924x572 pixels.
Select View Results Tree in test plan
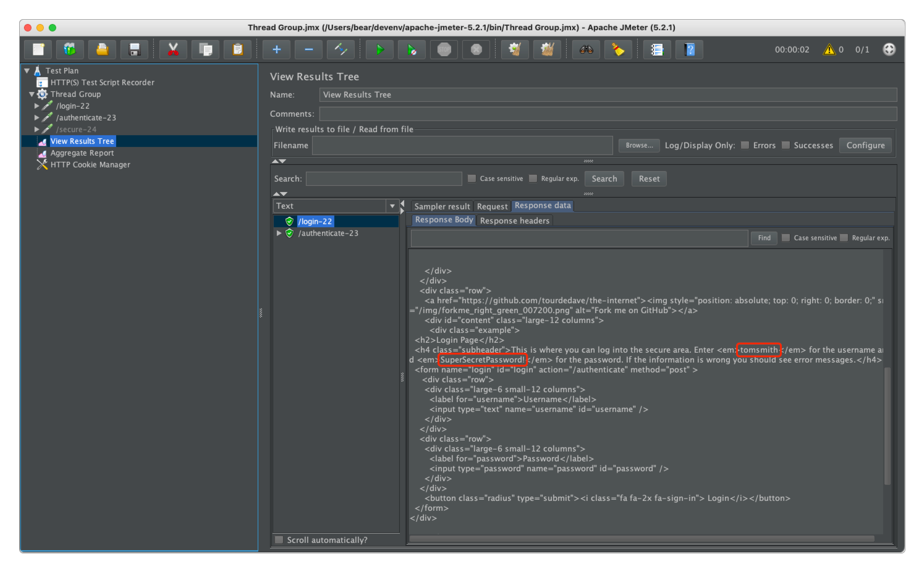point(82,141)
